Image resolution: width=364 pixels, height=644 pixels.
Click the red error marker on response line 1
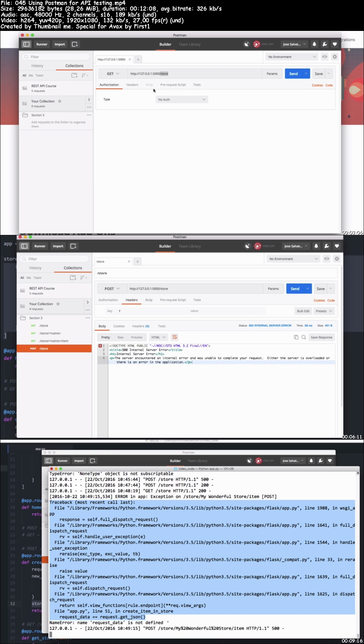pyautogui.click(x=100, y=346)
